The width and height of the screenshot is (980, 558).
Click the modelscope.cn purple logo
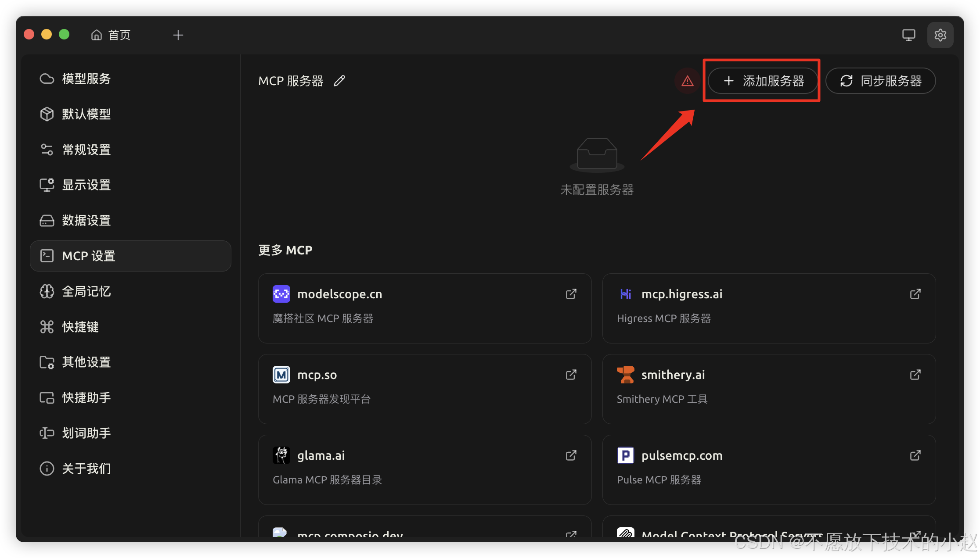point(281,294)
